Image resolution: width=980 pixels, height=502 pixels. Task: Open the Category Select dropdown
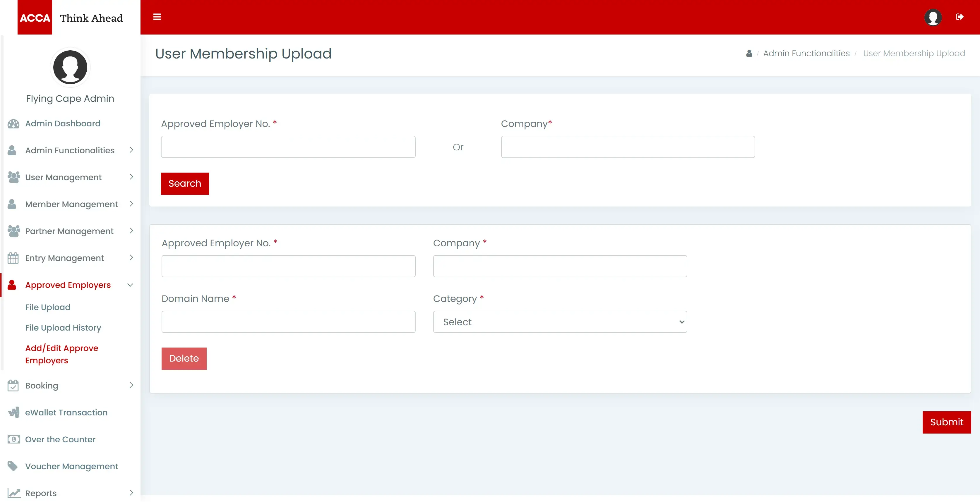tap(560, 322)
